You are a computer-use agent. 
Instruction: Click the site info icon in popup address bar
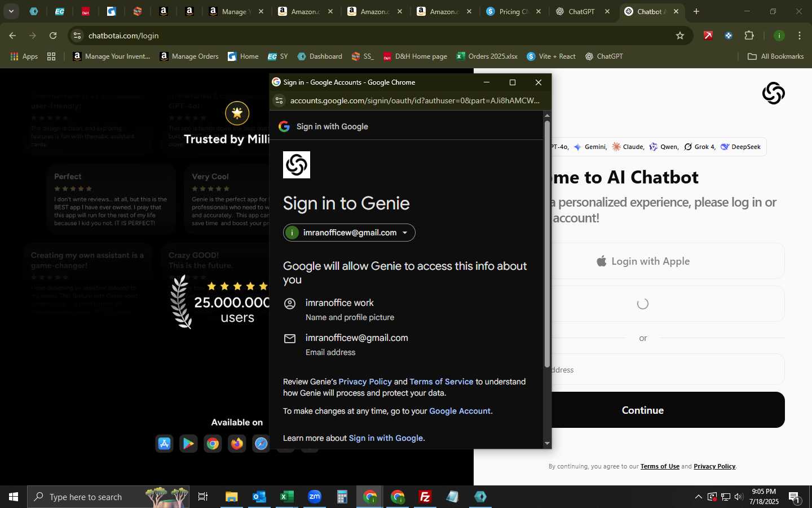(279, 100)
